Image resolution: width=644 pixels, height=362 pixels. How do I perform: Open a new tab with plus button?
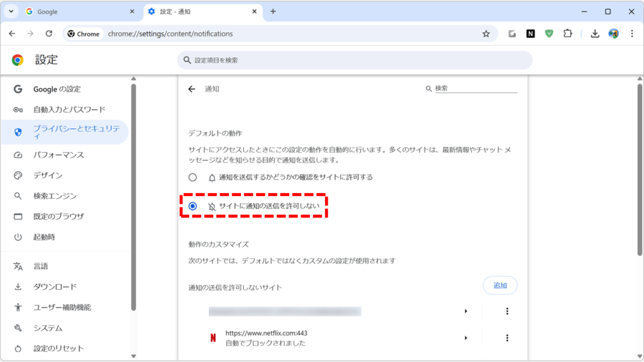click(273, 11)
